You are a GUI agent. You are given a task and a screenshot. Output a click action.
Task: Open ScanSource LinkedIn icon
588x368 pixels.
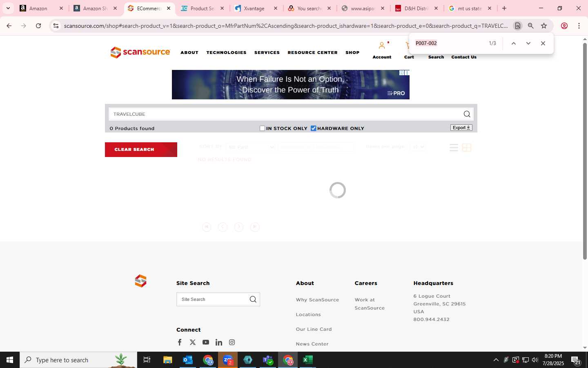(219, 342)
